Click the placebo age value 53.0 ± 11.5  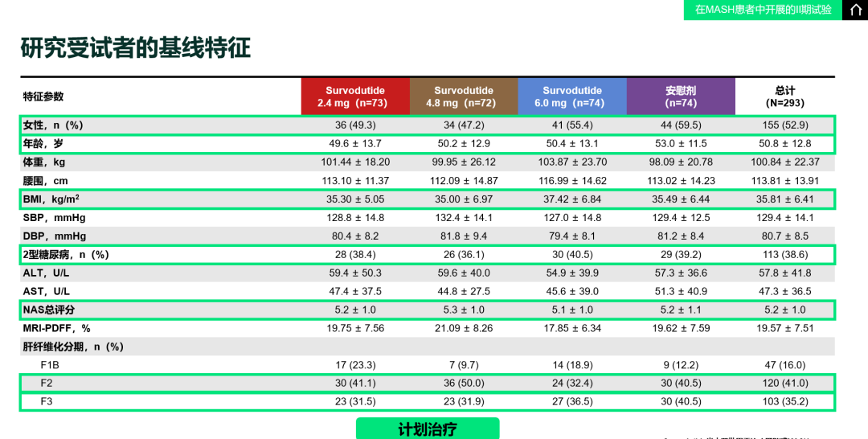[x=681, y=144]
